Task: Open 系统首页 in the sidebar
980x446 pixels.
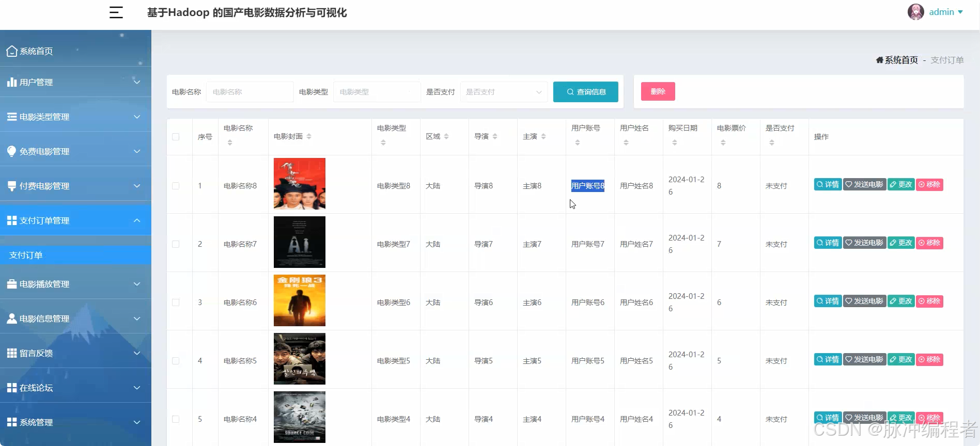Action: pyautogui.click(x=75, y=51)
